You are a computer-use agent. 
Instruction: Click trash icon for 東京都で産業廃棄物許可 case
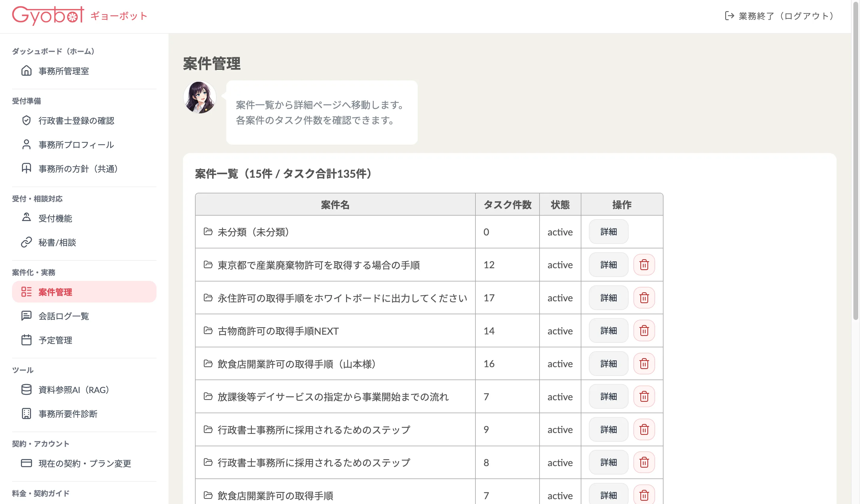click(644, 265)
